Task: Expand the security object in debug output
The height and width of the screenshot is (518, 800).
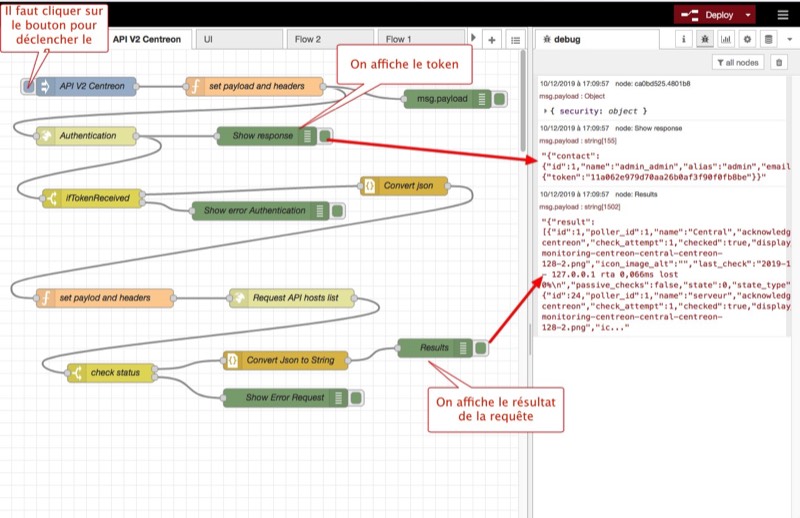Action: coord(544,111)
